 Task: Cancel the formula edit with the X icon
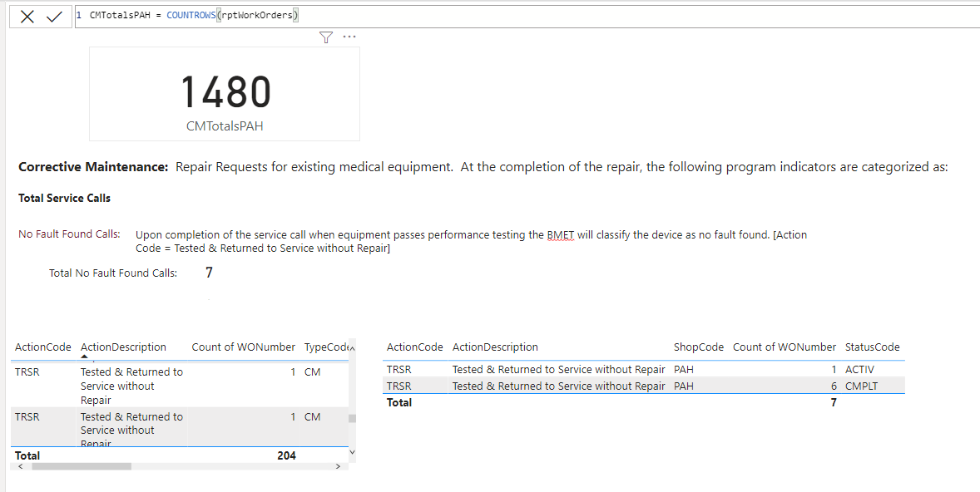27,17
